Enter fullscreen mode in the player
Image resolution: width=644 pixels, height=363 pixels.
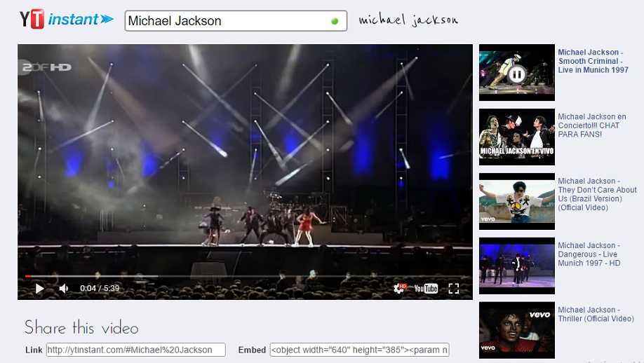453,288
